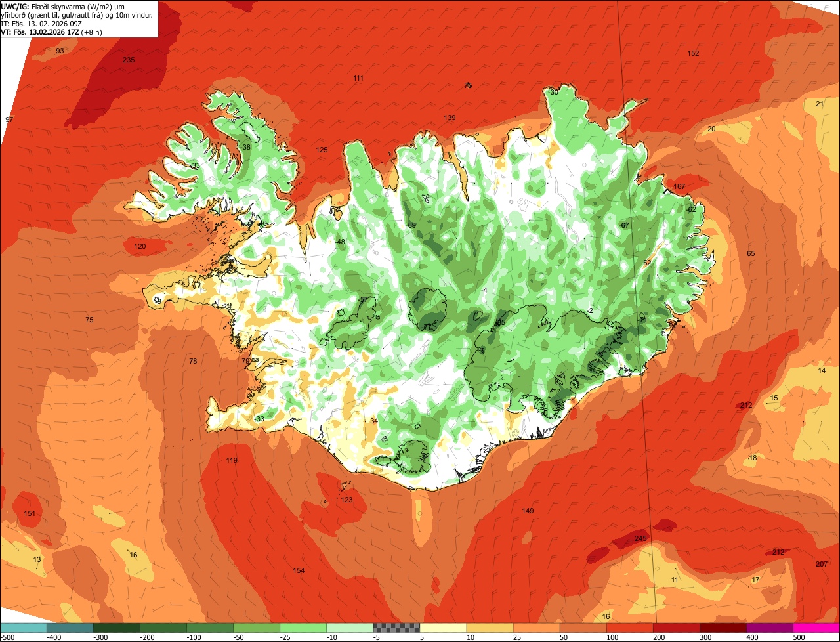Viewport: 840px width, 642px height.
Task: Click the map value '119' south of Reykjanes
Action: click(232, 461)
